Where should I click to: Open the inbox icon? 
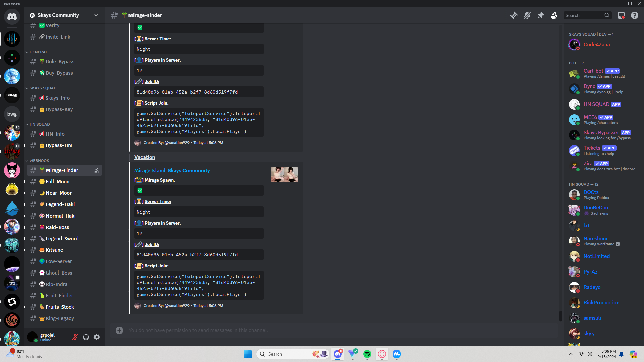[x=621, y=15]
